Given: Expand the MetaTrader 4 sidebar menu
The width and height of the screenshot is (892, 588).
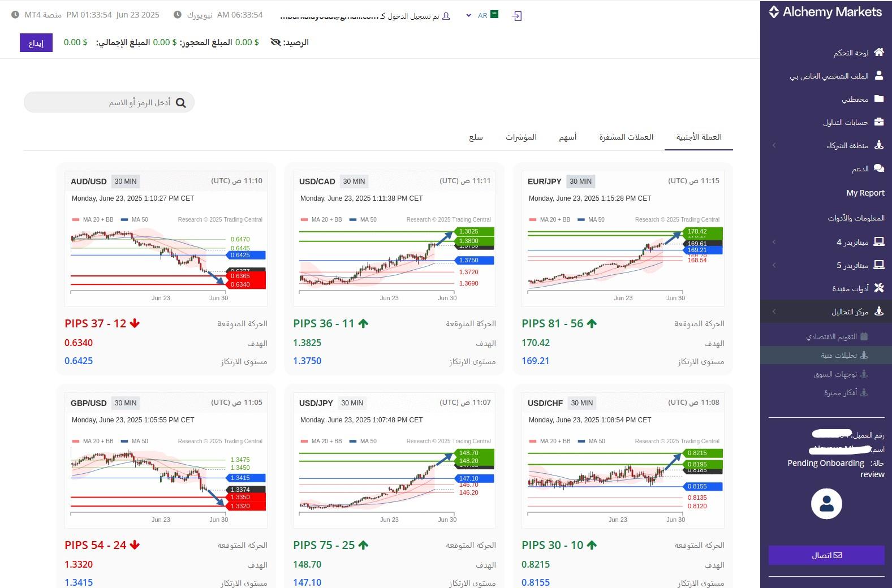Looking at the screenshot, I should click(x=774, y=242).
